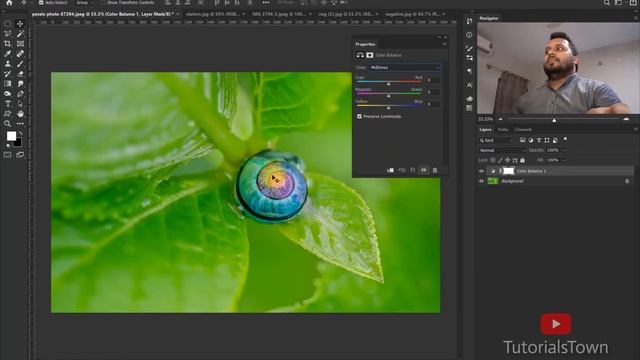Reset Color Balance adjustment defaults
Viewport: 640px width, 360px height.
(413, 170)
